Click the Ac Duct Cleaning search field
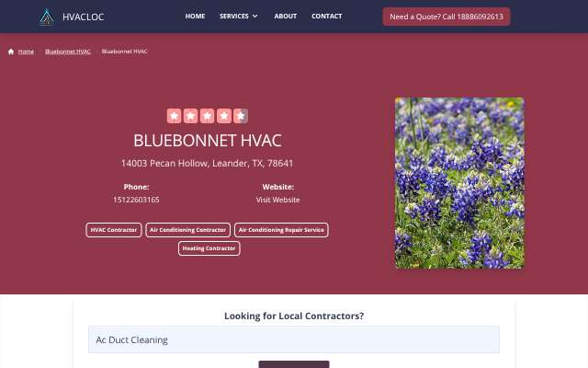 point(294,339)
